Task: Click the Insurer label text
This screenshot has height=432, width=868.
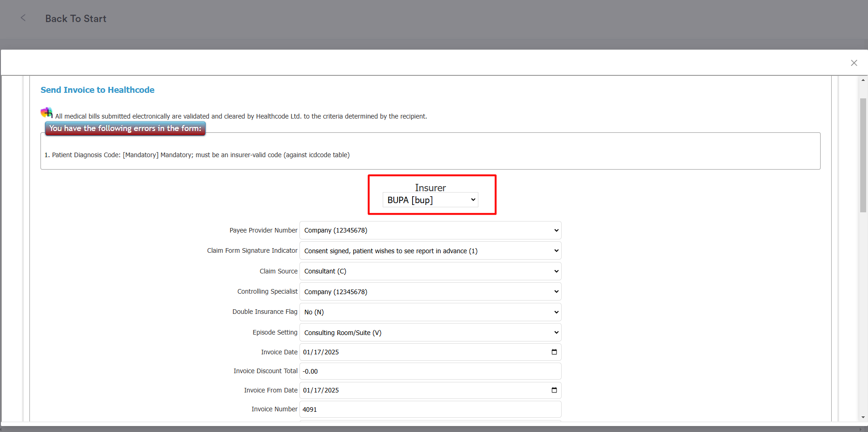Action: tap(431, 188)
